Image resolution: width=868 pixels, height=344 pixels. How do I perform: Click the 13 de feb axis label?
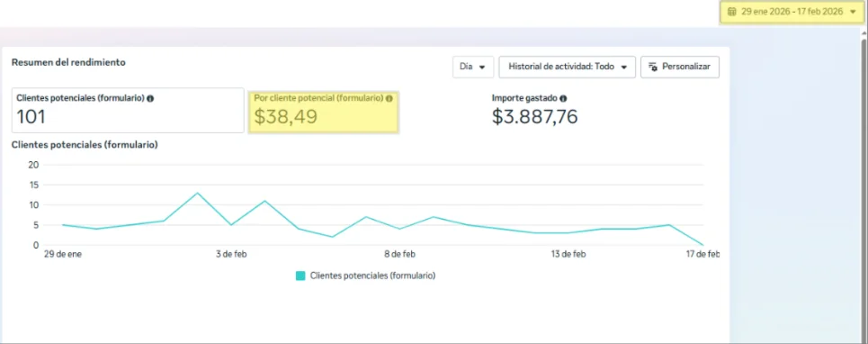(568, 254)
